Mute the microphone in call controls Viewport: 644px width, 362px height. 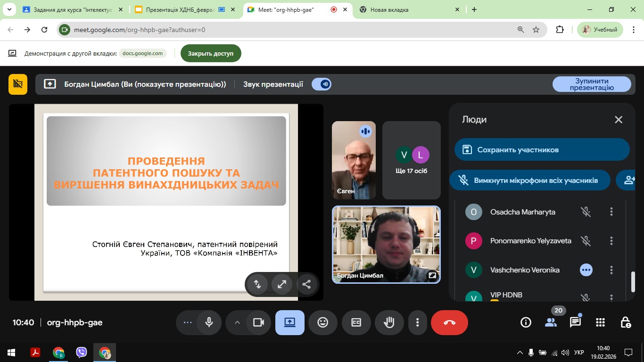click(x=209, y=322)
